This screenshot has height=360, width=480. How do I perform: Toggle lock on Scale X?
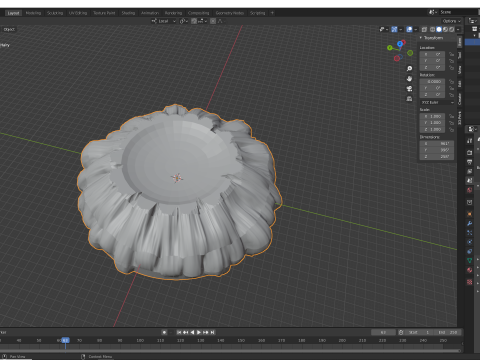(451, 116)
